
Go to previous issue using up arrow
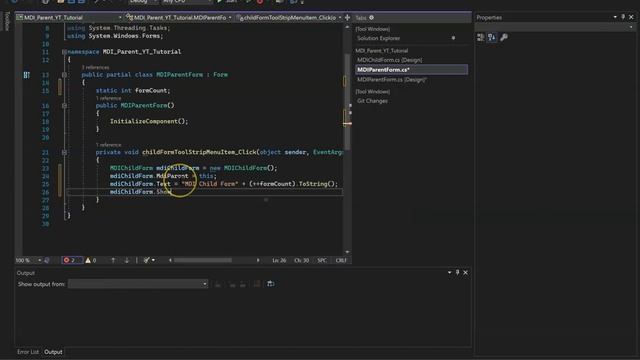(x=113, y=260)
